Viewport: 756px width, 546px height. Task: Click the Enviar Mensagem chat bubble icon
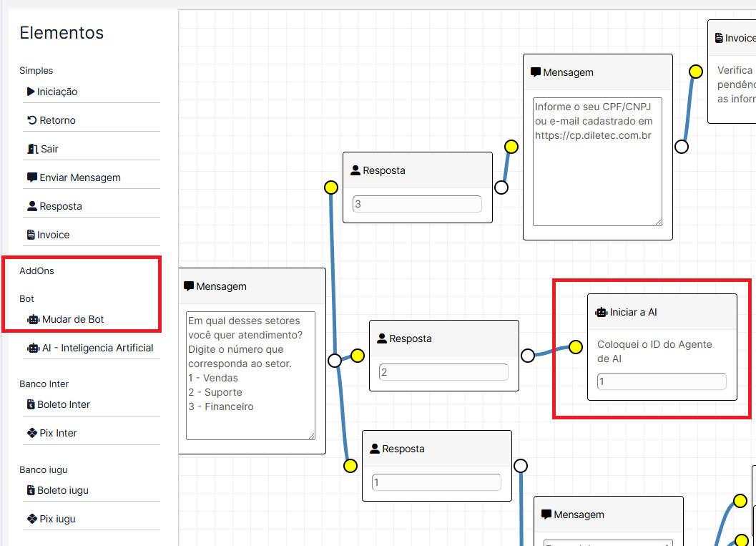(x=31, y=177)
